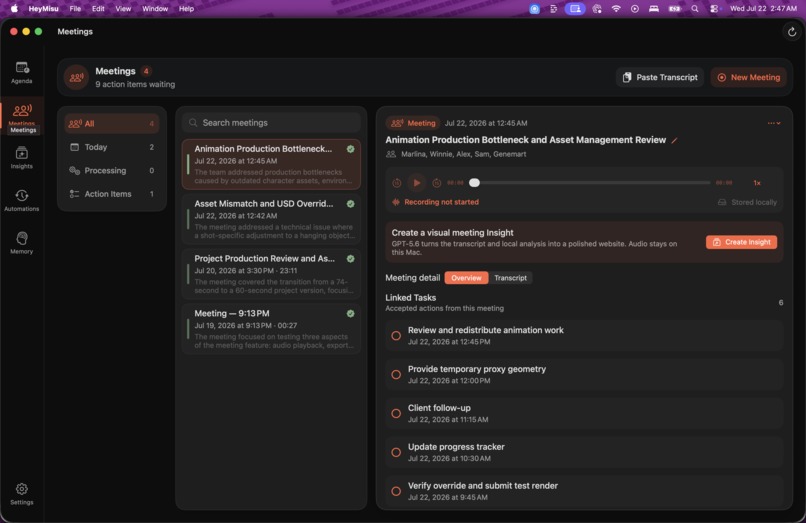The width and height of the screenshot is (806, 523).
Task: Click the green check on Asset Mismatch card
Action: pyautogui.click(x=351, y=204)
